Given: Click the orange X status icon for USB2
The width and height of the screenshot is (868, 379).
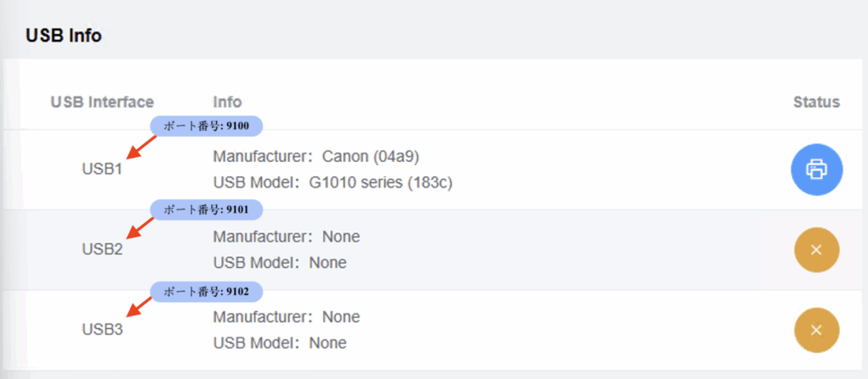Looking at the screenshot, I should [816, 249].
